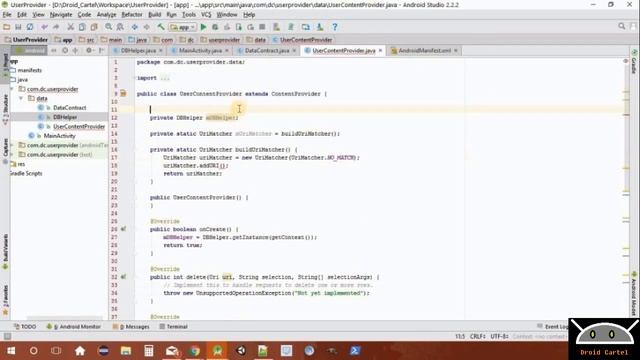The height and width of the screenshot is (360, 640).
Task: Click the Stop square toolbar icon
Action: (262, 27)
